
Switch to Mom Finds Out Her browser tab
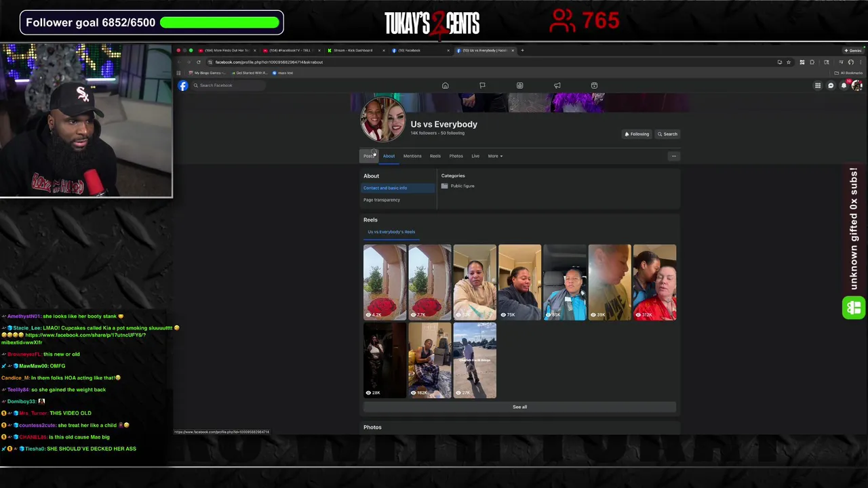pos(226,50)
